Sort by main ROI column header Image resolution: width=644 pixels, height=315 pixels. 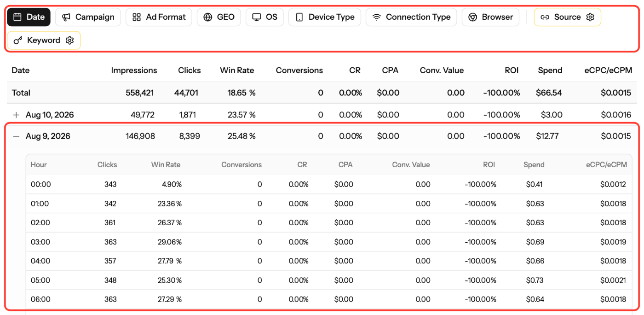point(512,70)
